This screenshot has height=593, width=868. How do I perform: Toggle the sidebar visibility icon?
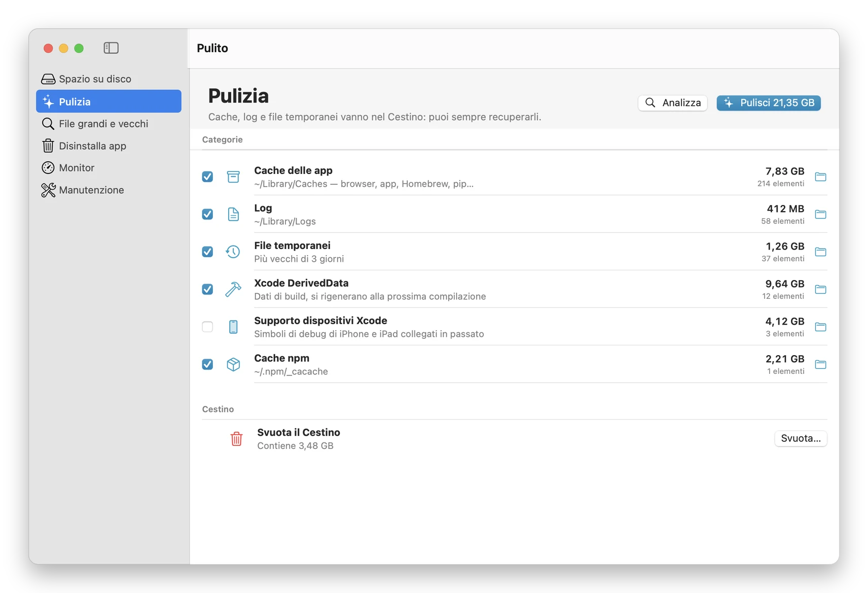click(111, 48)
